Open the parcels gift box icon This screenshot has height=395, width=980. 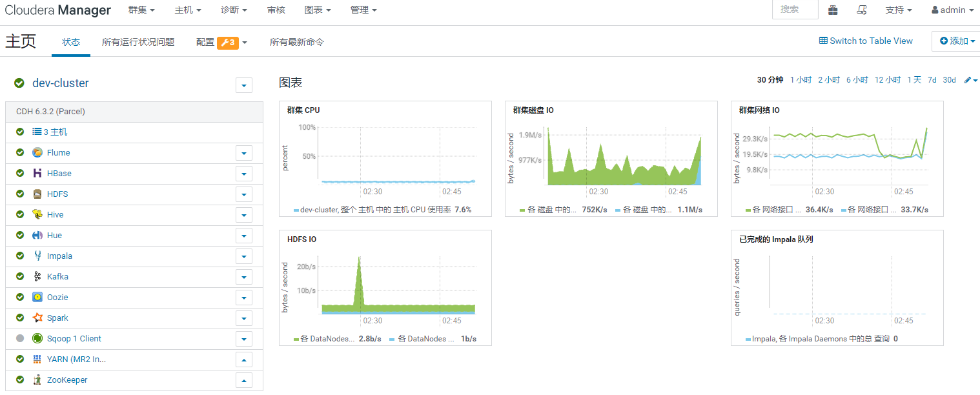point(833,10)
